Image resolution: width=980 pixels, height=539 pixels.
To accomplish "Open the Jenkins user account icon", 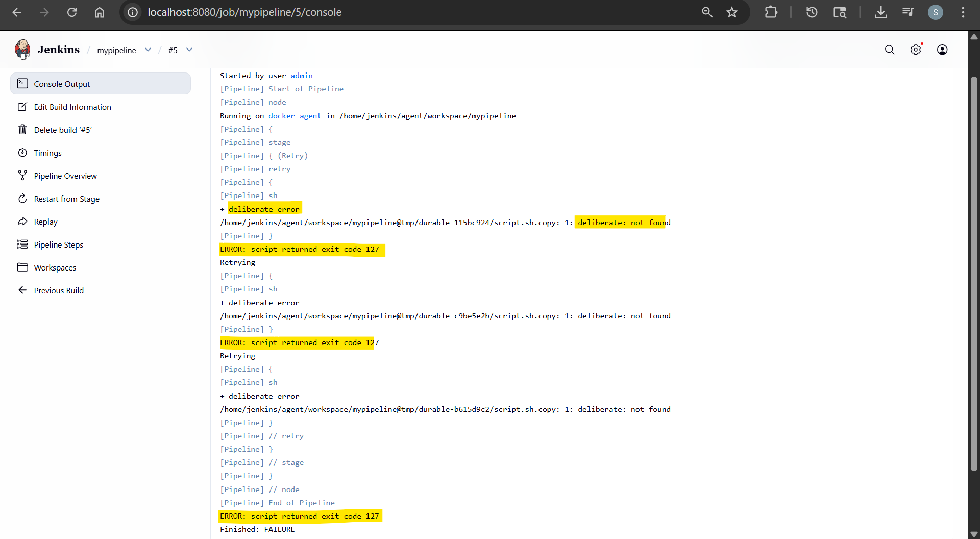I will 942,50.
